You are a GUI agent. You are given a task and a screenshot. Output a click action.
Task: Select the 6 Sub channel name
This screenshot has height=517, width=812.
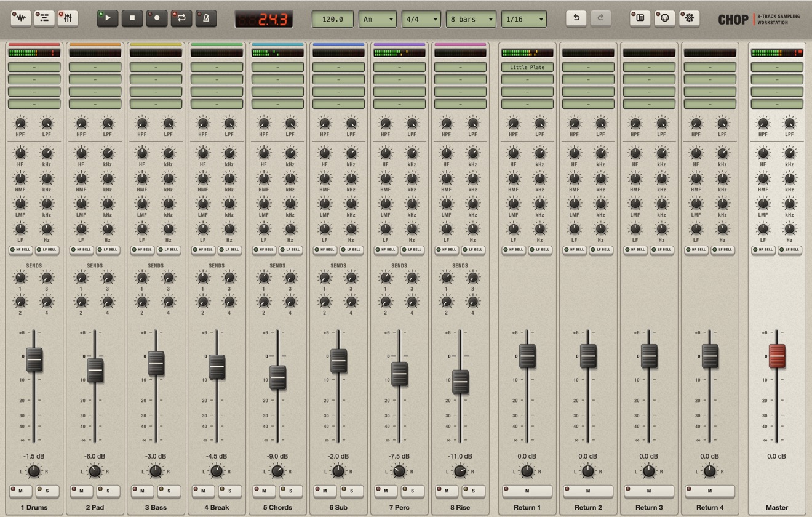[338, 508]
